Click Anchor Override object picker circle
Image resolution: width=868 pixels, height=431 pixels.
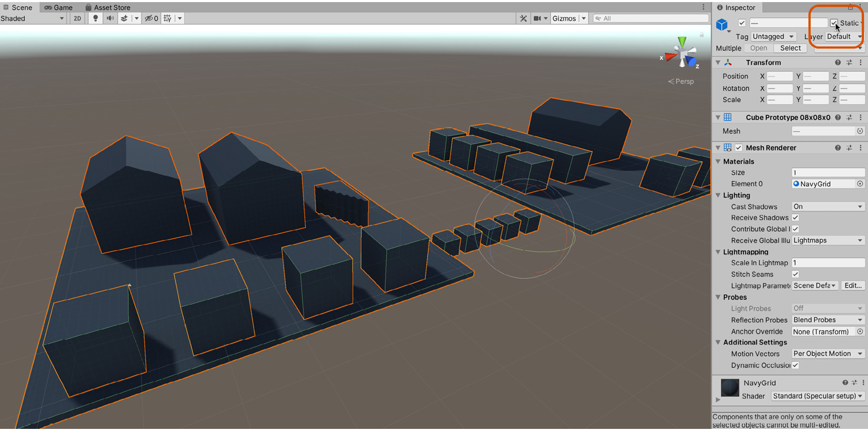click(x=860, y=332)
